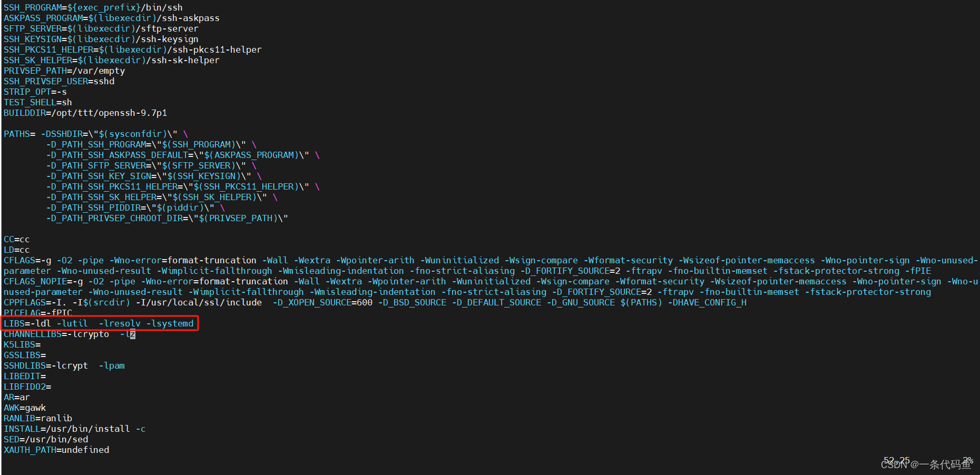Click LIBS=-ldl line

pos(99,323)
